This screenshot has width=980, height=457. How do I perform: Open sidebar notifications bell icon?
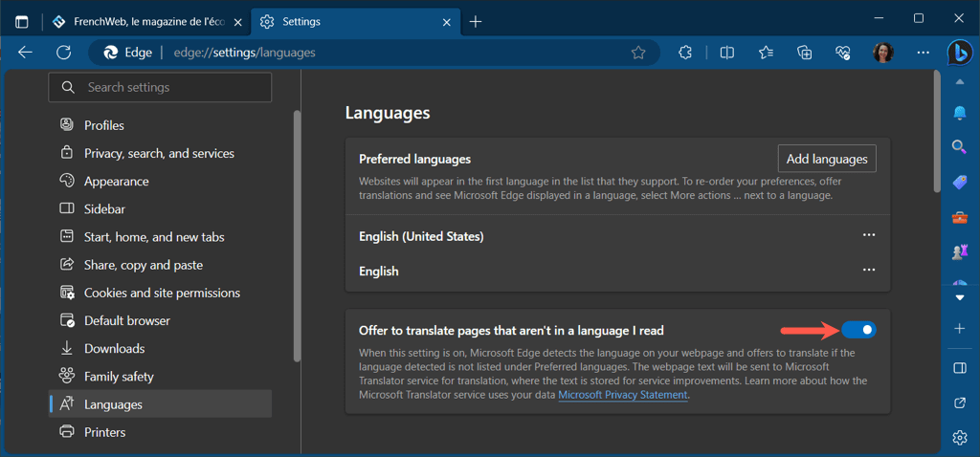pos(959,113)
